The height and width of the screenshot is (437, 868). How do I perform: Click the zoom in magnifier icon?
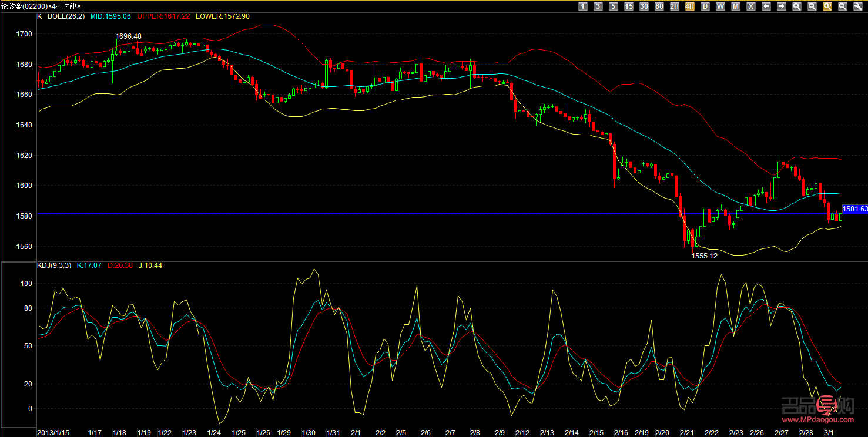click(x=796, y=6)
